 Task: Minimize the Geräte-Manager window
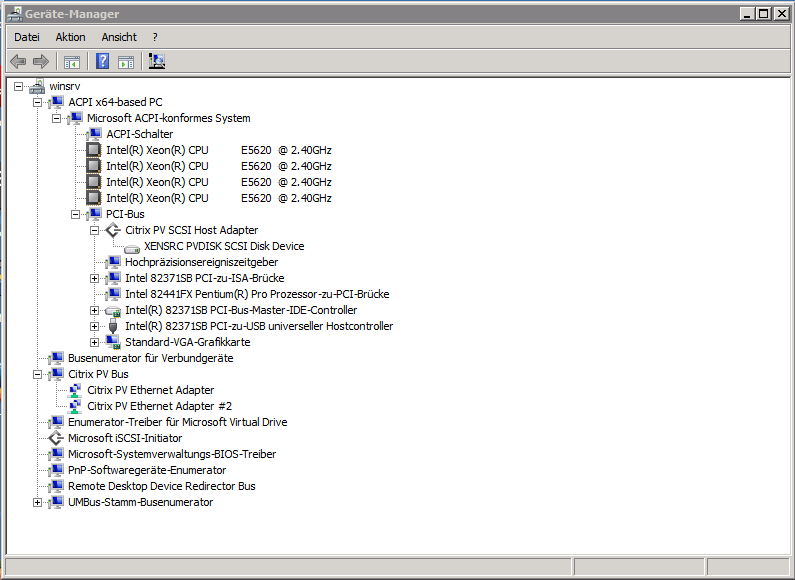click(746, 14)
